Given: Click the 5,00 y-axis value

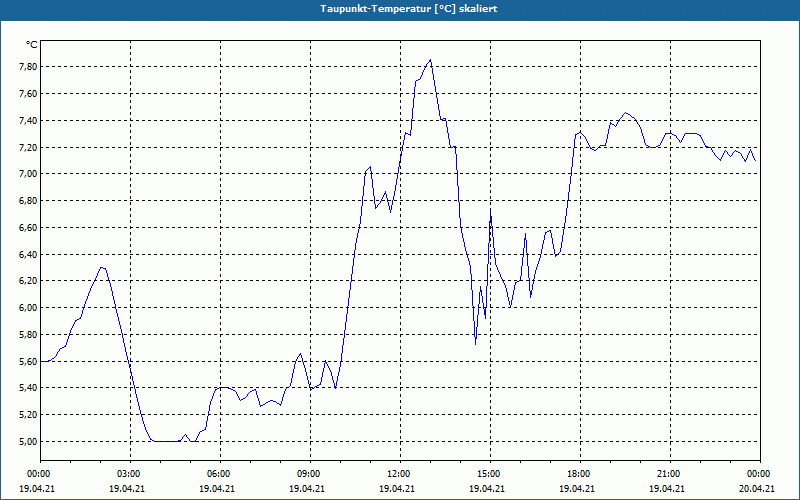Looking at the screenshot, I should pos(28,441).
